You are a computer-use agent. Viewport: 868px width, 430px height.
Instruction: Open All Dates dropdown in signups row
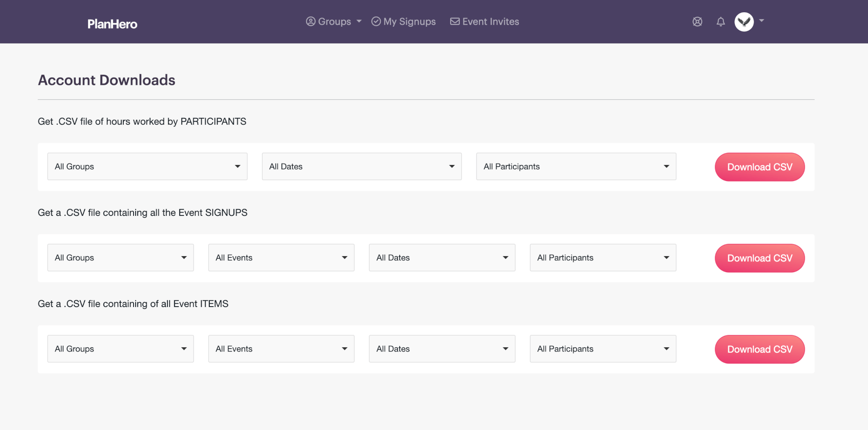[442, 258]
